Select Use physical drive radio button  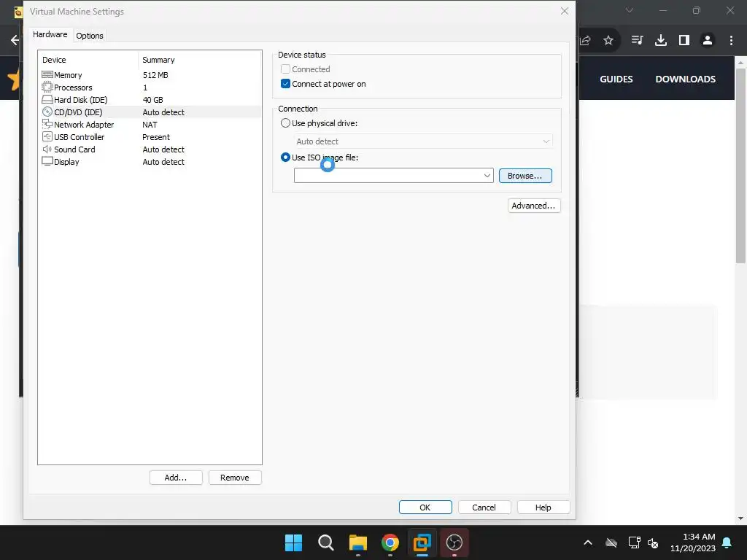click(x=285, y=122)
